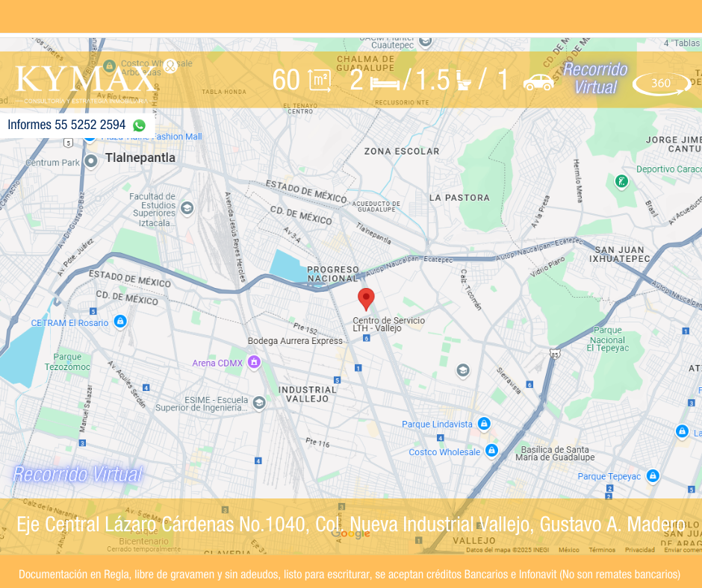Click the Iztacala faculty school icon
The image size is (702, 588).
(x=187, y=208)
